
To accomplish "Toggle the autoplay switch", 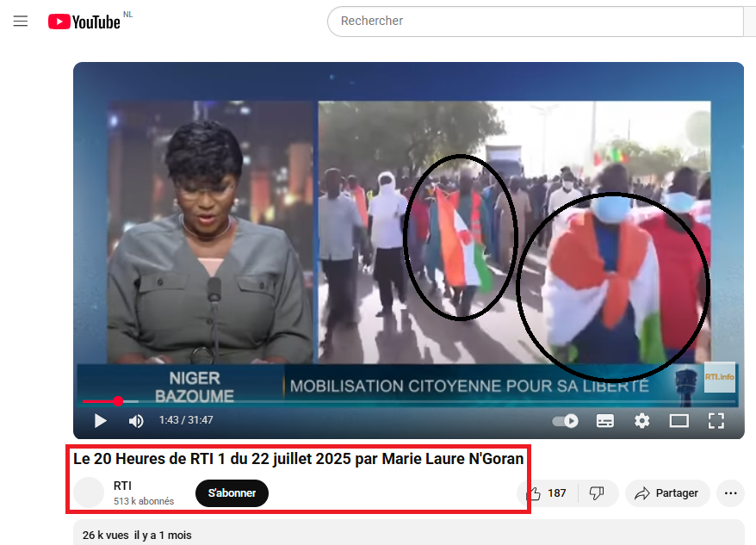I will tap(565, 421).
